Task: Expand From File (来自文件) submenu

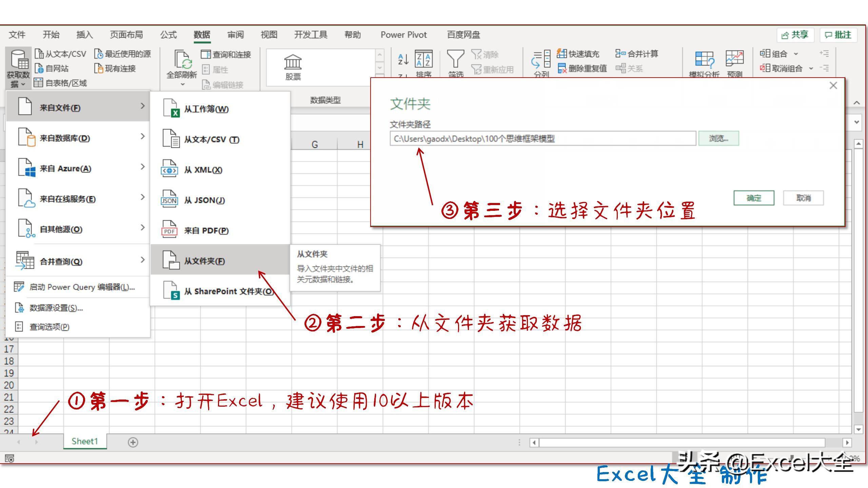Action: [x=78, y=107]
